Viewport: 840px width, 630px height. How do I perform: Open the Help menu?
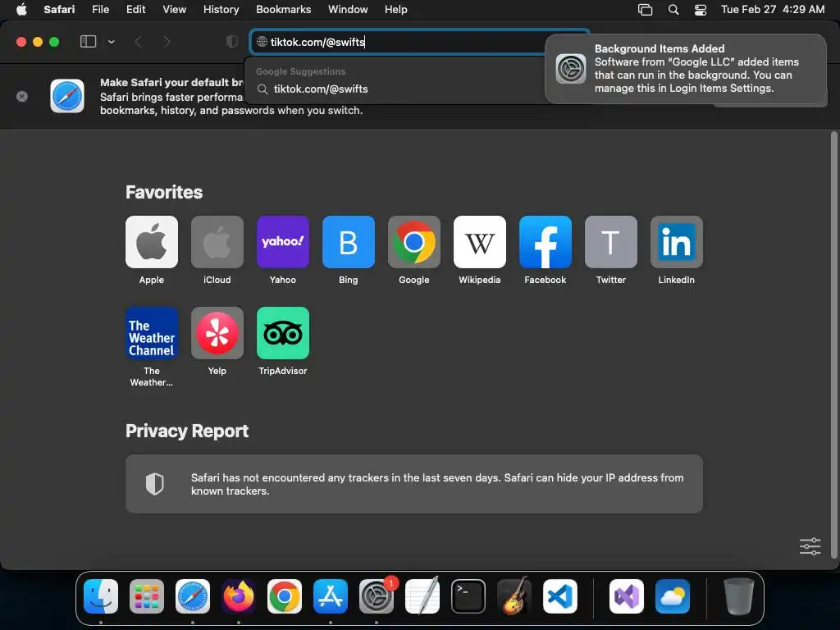(x=396, y=9)
